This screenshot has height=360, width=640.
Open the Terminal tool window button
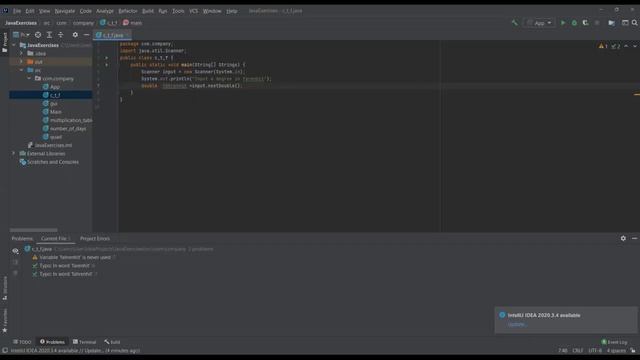[84, 342]
